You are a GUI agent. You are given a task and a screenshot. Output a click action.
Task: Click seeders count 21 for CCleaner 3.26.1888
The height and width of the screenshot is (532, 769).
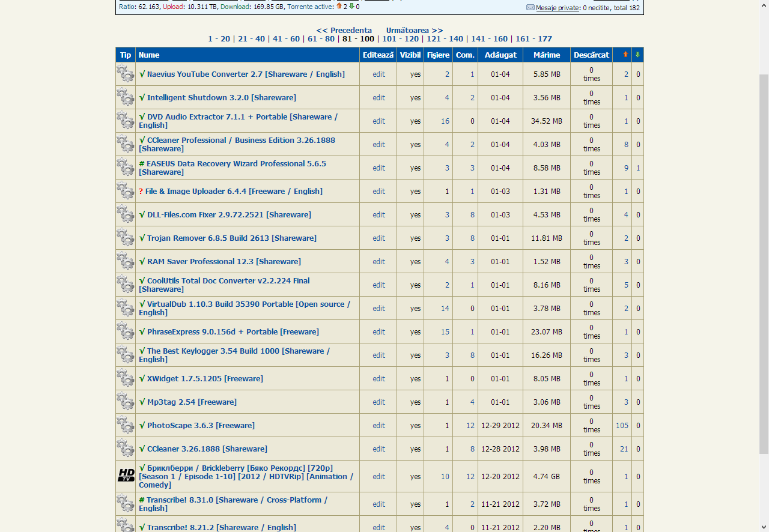coord(624,449)
